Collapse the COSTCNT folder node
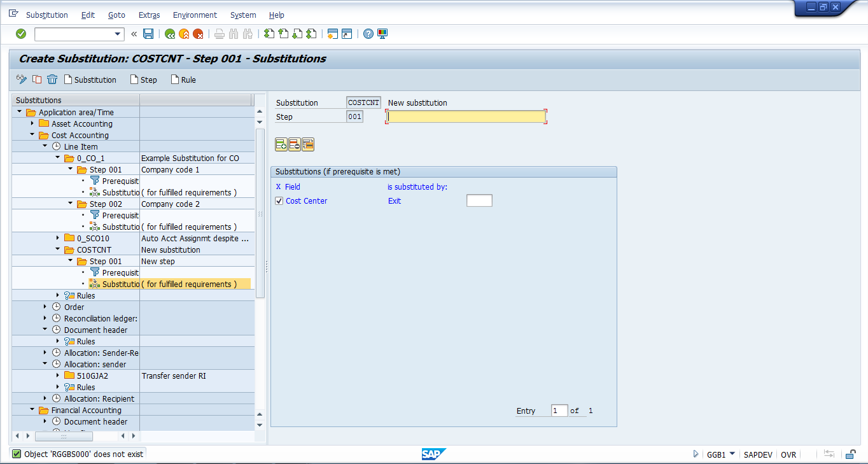 (58, 250)
